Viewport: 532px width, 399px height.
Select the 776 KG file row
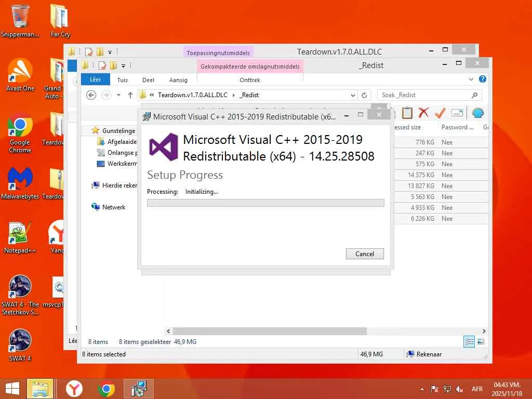coord(441,142)
